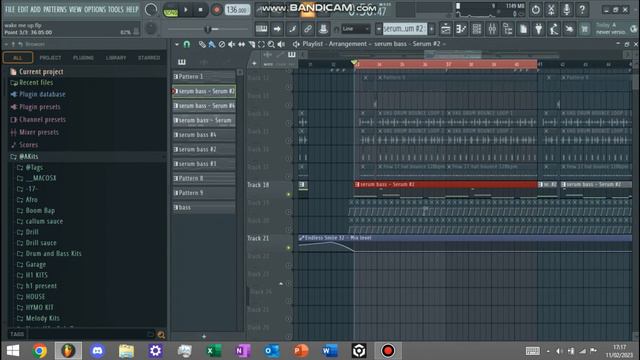Switch to the PLUGINS browser tab

pos(83,58)
